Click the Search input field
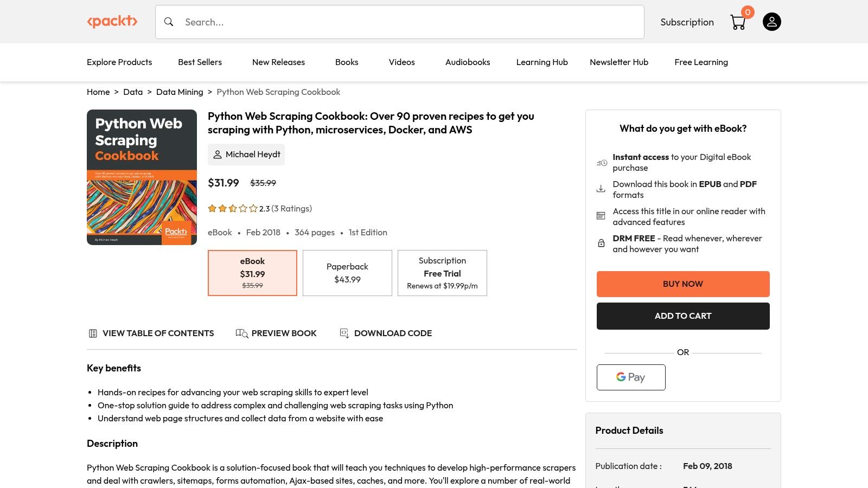The image size is (868, 488). coord(407,22)
